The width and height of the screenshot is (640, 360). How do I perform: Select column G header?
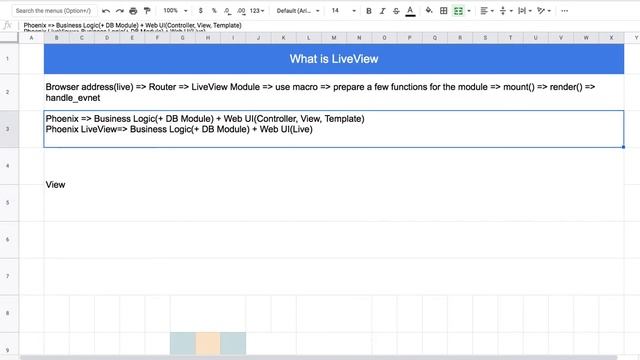coord(182,38)
